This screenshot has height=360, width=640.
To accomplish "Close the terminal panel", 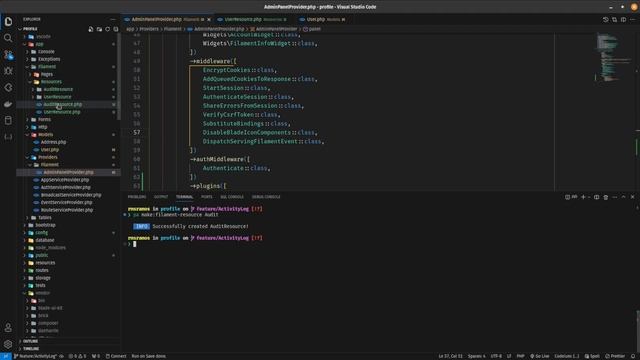I will 633,197.
